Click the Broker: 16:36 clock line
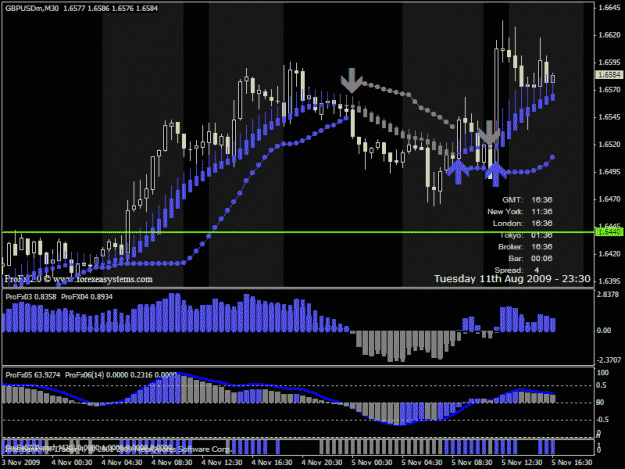Screen dimensions: 625x469 [x=525, y=247]
